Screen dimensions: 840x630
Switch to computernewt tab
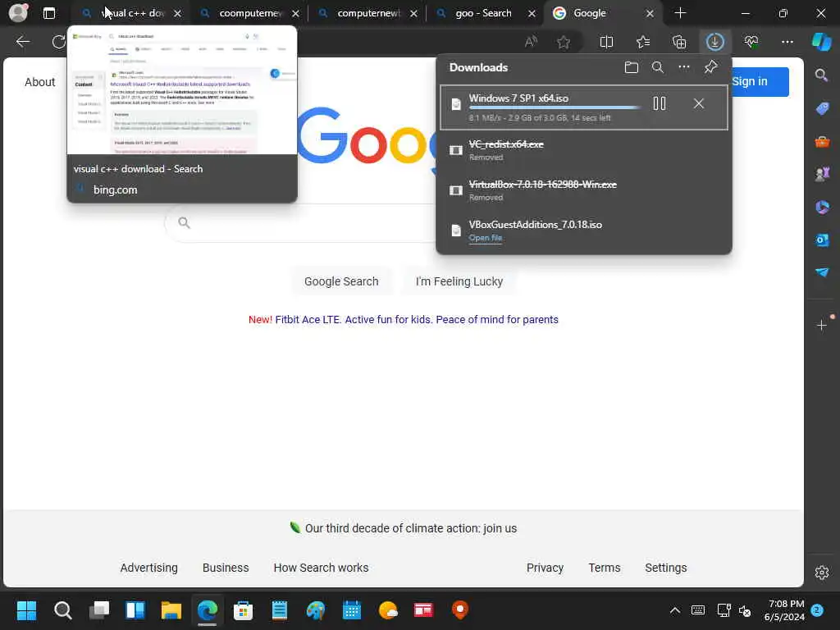point(368,13)
